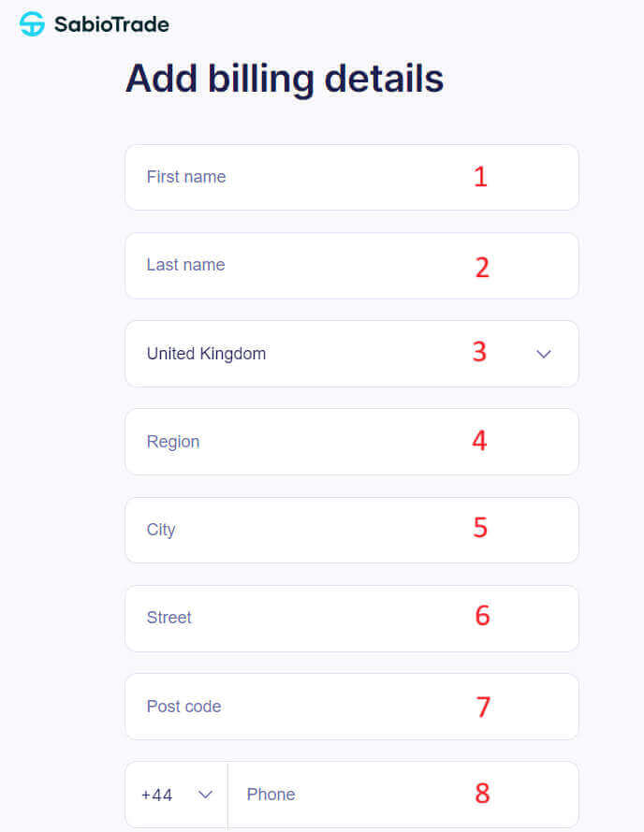Image resolution: width=644 pixels, height=832 pixels.
Task: Expand the United Kingdom country chevron
Action: (x=543, y=353)
